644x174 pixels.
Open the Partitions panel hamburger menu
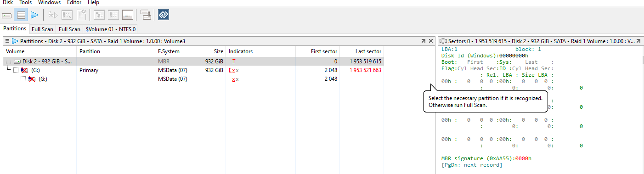coord(7,41)
